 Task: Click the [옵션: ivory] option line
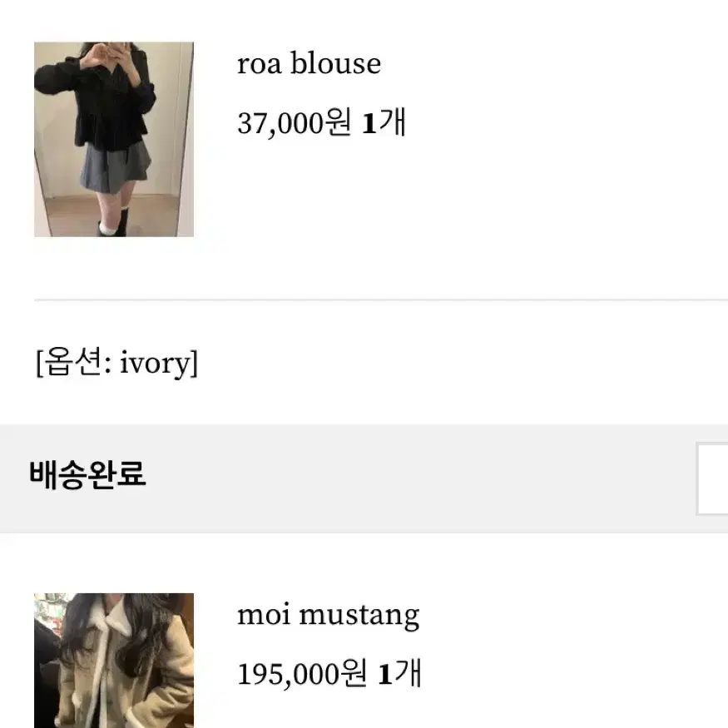tap(117, 362)
